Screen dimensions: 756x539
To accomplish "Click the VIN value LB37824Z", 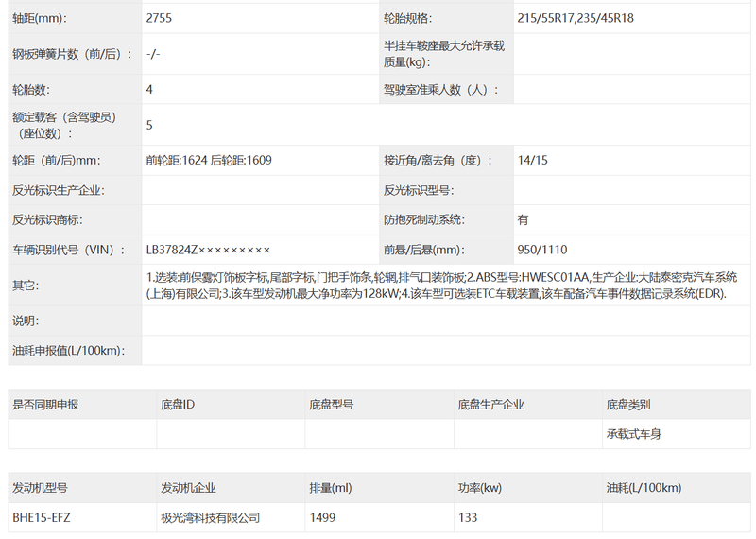I will [x=208, y=250].
